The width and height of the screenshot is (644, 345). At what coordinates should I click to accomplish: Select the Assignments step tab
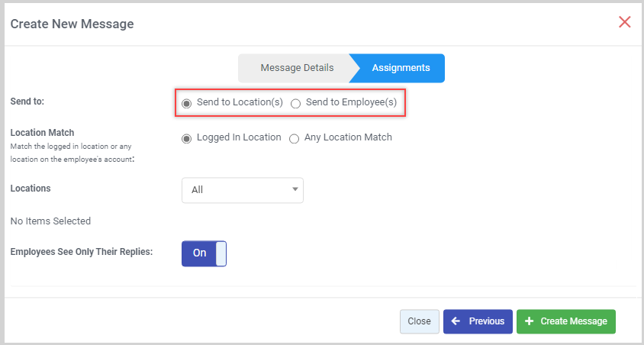click(x=401, y=68)
